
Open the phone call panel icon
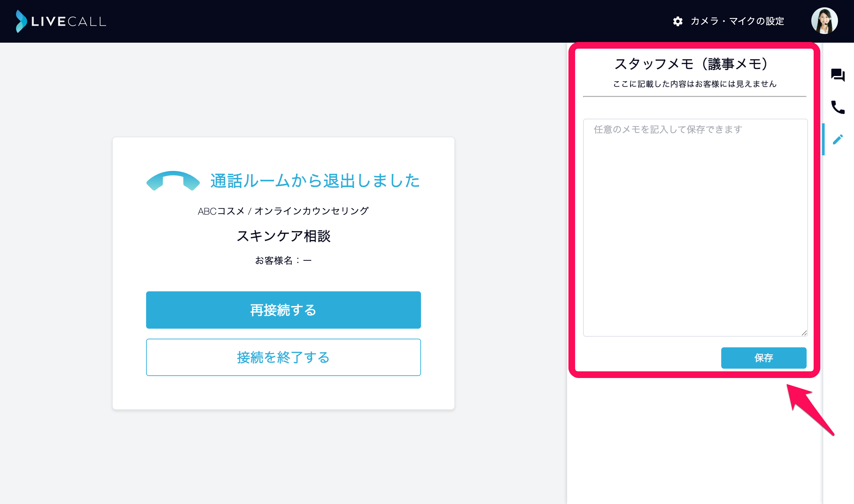(838, 107)
